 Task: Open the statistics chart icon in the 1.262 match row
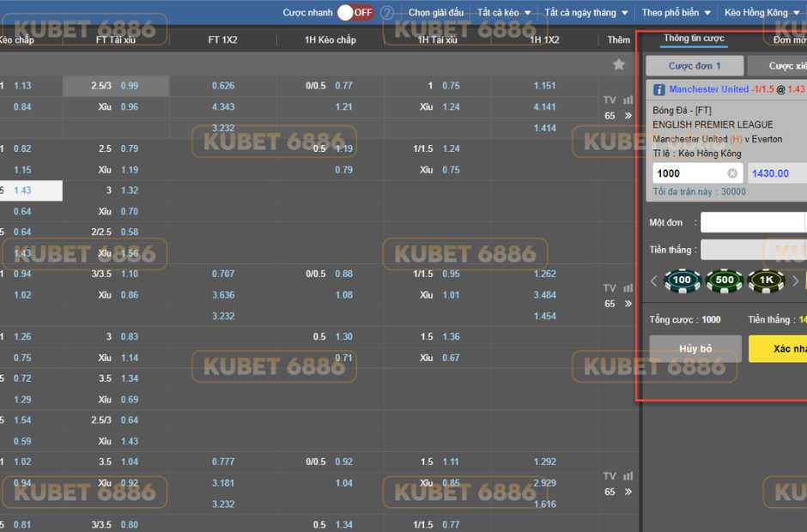click(x=628, y=288)
